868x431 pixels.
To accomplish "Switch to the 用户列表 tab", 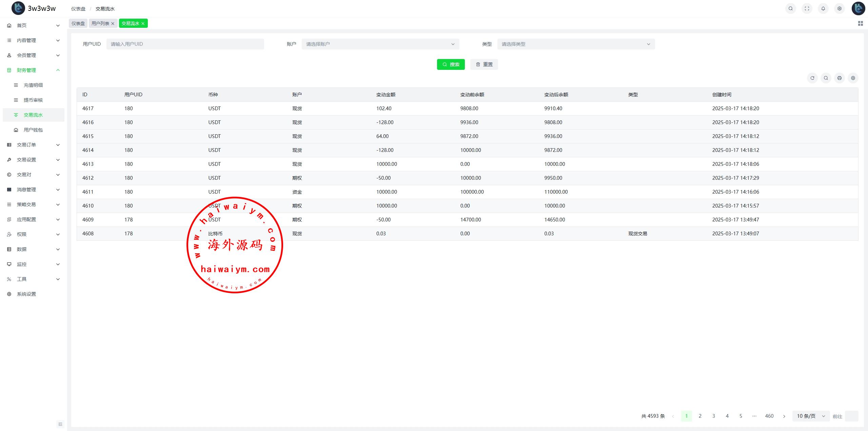I will 100,23.
